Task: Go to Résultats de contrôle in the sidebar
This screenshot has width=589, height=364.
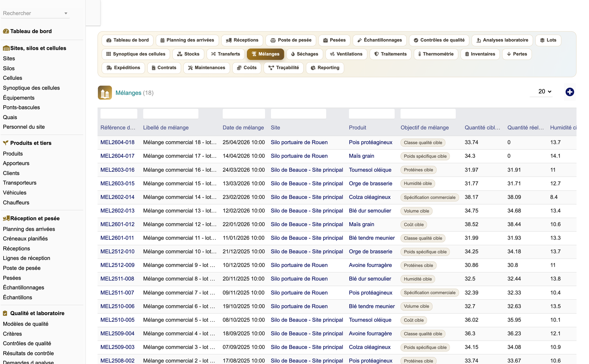Action: click(x=28, y=353)
